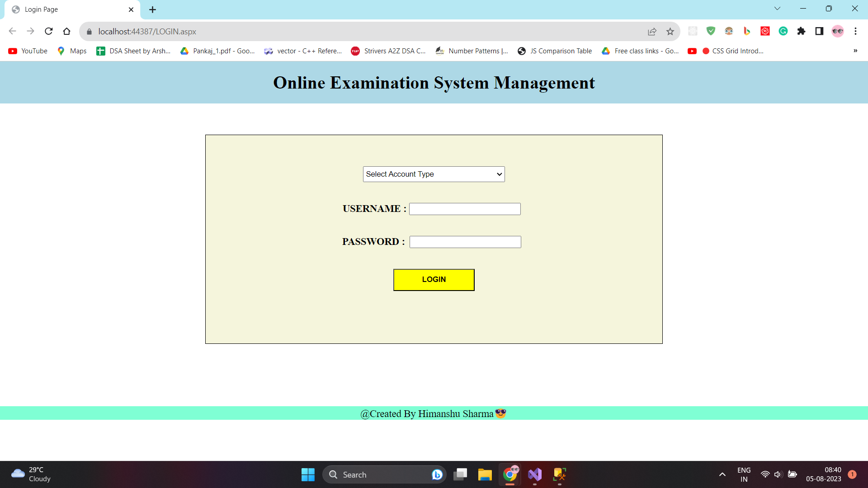
Task: Click the browser home icon
Action: [66, 31]
